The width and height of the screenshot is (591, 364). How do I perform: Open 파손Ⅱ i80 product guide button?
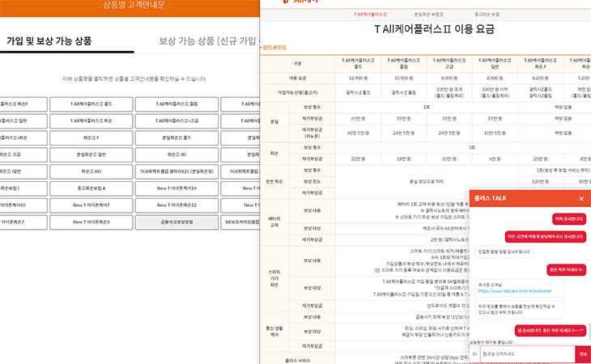point(91,171)
